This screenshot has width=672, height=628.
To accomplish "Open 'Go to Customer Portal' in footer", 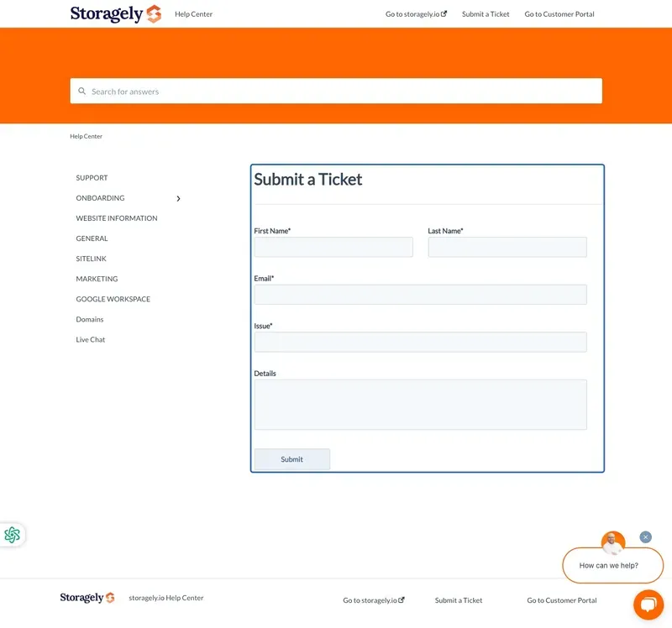I will [562, 600].
